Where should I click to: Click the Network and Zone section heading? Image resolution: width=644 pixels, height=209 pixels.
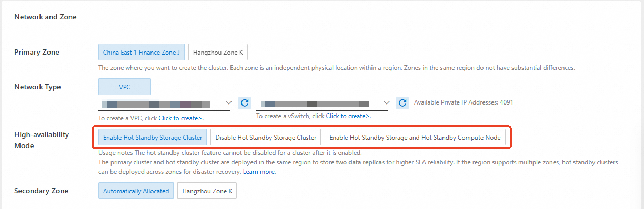click(45, 17)
